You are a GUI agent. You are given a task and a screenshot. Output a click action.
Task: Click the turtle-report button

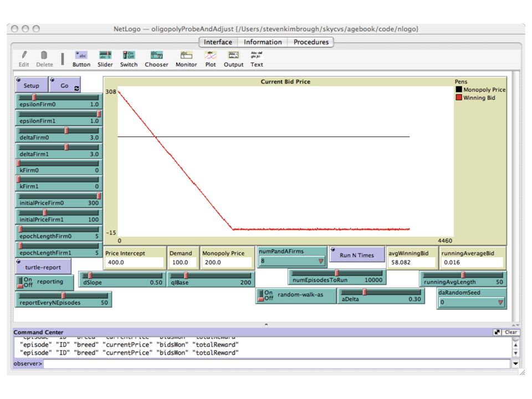pos(43,267)
